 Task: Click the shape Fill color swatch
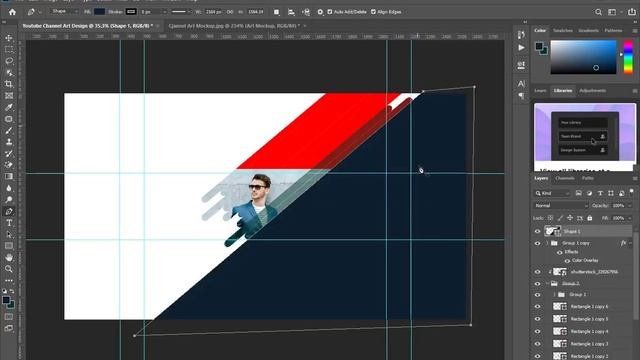pyautogui.click(x=100, y=12)
